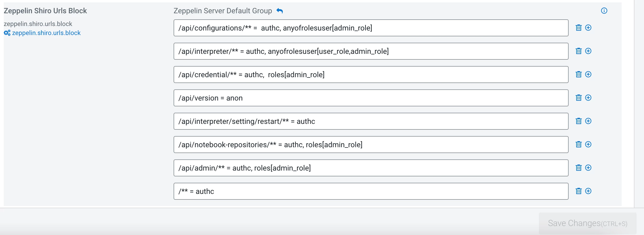The image size is (644, 235).
Task: Delete the /api/admin/** entry
Action: pyautogui.click(x=579, y=168)
